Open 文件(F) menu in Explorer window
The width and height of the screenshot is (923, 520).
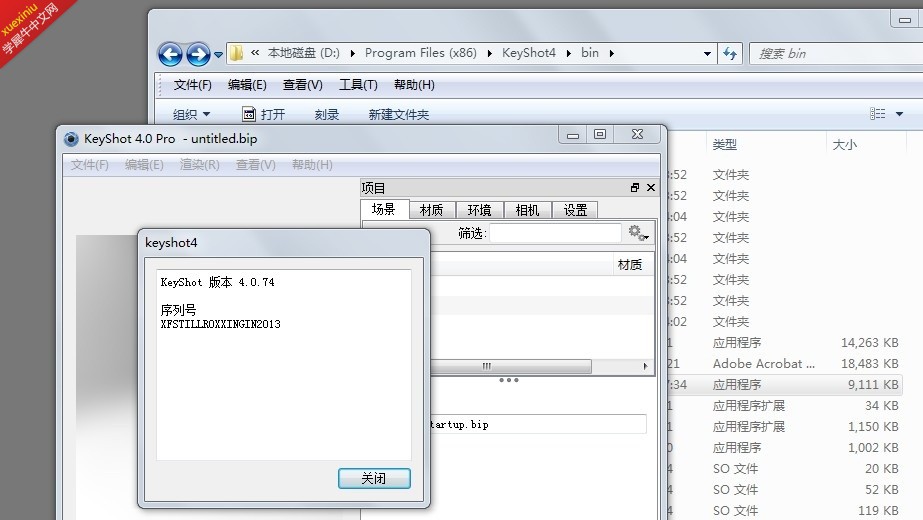(x=192, y=85)
